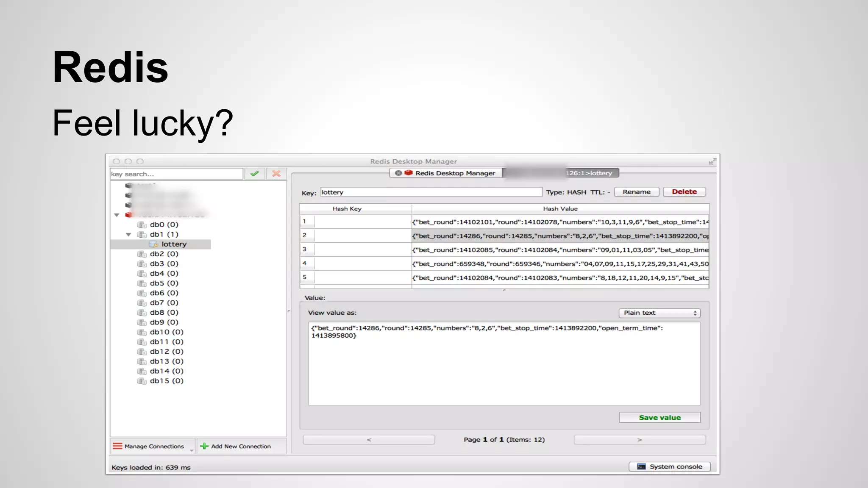Select db7 (0) in tree

[x=164, y=302]
